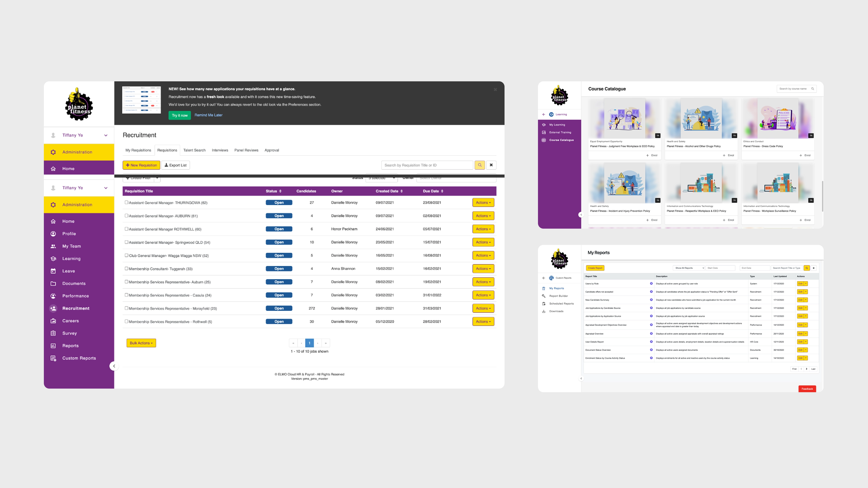Click the My Team people icon
The image size is (868, 488).
point(53,246)
